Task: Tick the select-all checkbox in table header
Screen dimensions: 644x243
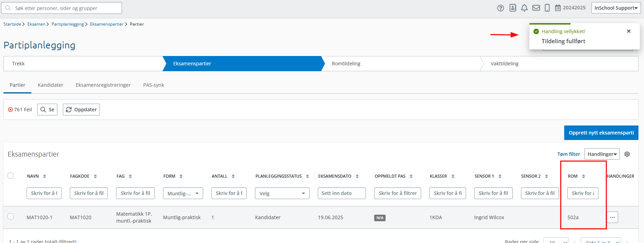Action: (11, 176)
